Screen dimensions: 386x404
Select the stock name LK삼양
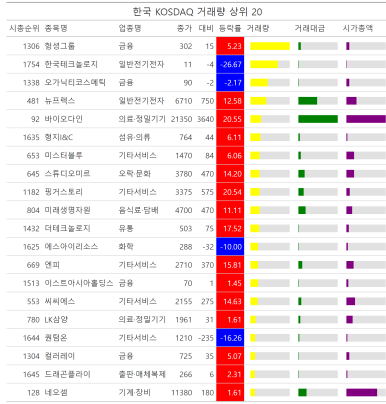56,320
